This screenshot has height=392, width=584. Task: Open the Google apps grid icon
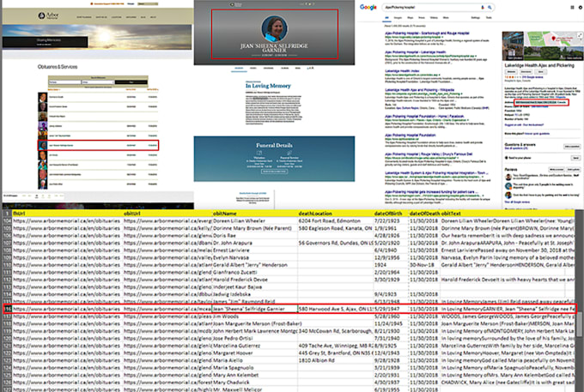572,7
